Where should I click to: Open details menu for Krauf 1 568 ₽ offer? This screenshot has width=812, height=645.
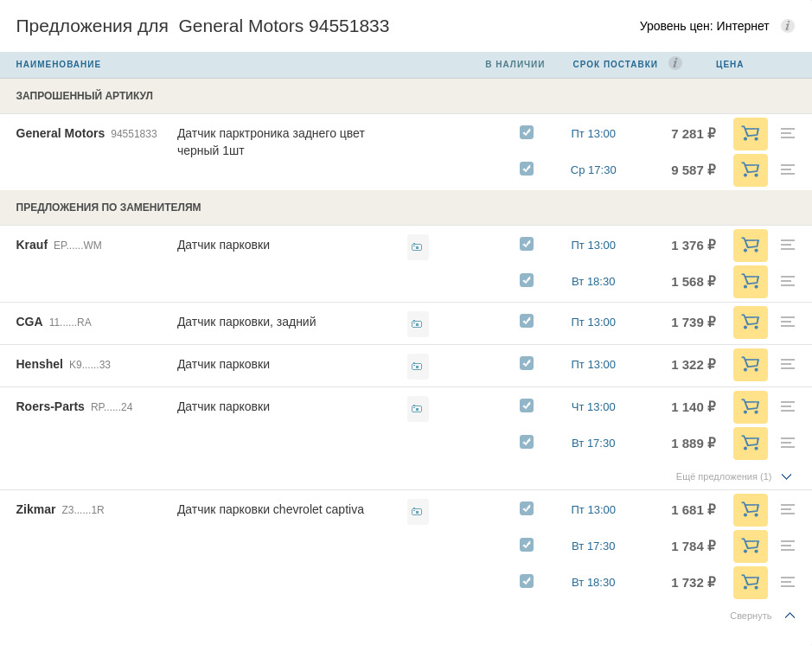[787, 282]
